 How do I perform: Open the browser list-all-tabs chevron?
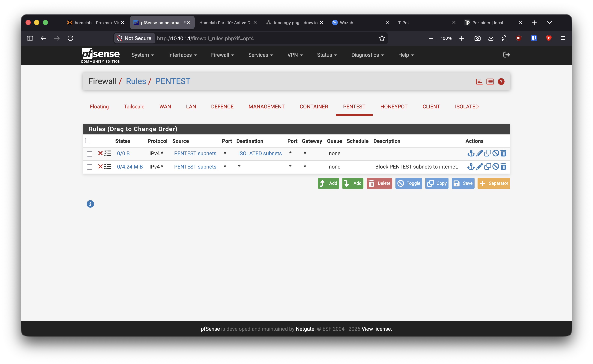(x=549, y=22)
